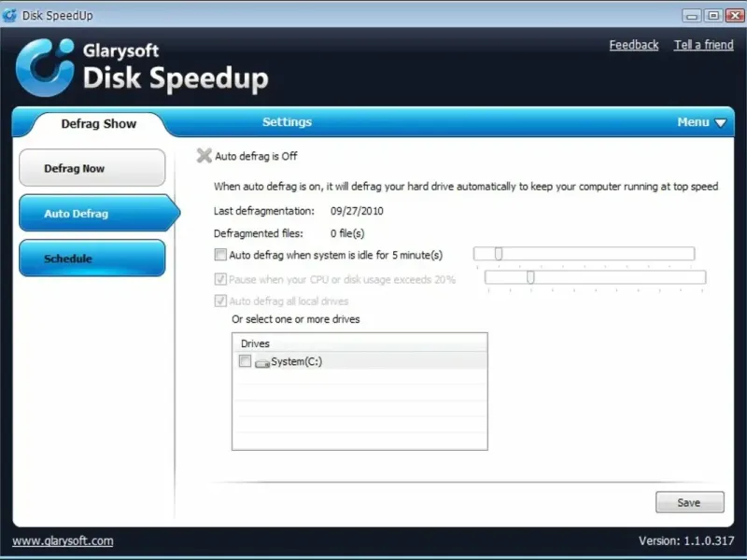The width and height of the screenshot is (747, 560).
Task: Save the auto defrag settings
Action: point(689,502)
